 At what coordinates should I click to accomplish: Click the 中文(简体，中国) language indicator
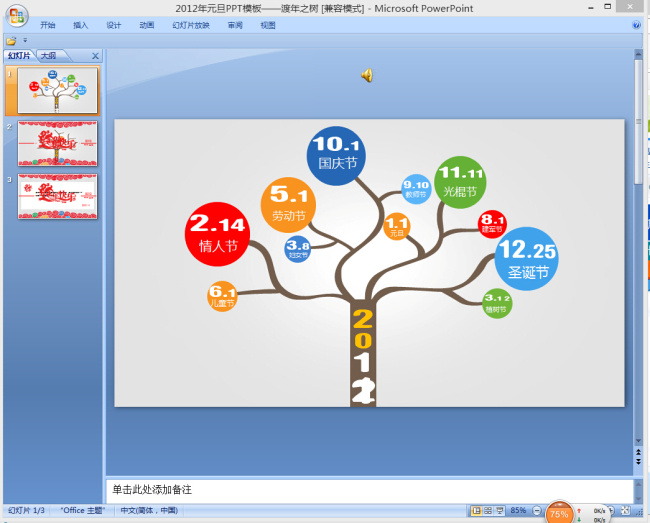point(149,511)
